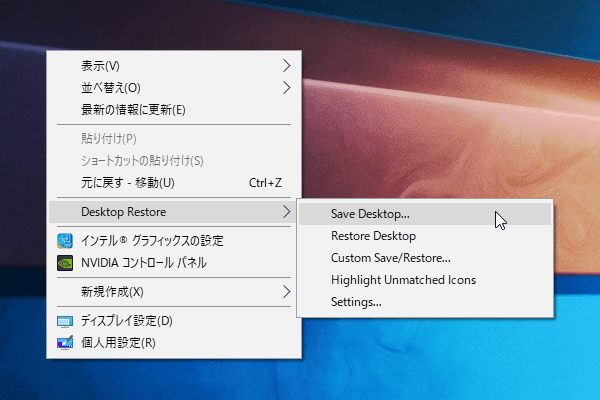Select 元に戻す - 移動(U) undo entry
Screen dimensions: 600x400
pos(174,183)
